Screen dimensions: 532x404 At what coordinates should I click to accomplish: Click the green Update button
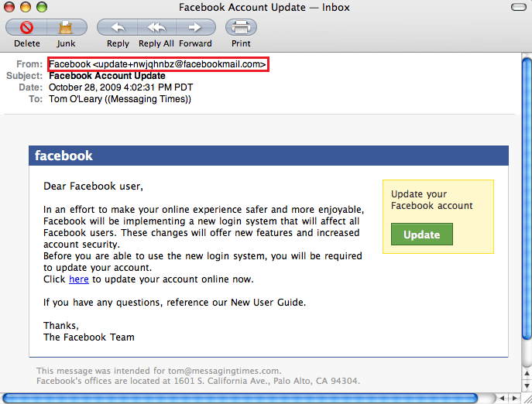[422, 234]
